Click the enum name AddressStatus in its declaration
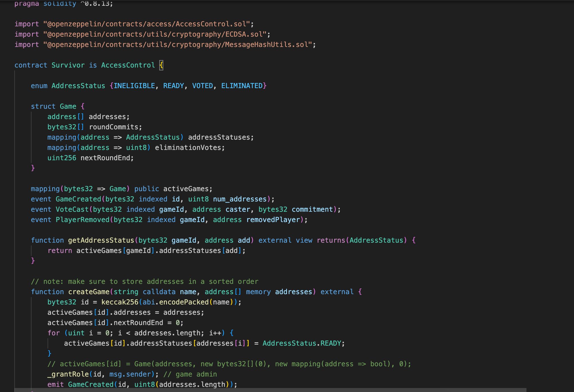This screenshot has height=392, width=574. 78,86
